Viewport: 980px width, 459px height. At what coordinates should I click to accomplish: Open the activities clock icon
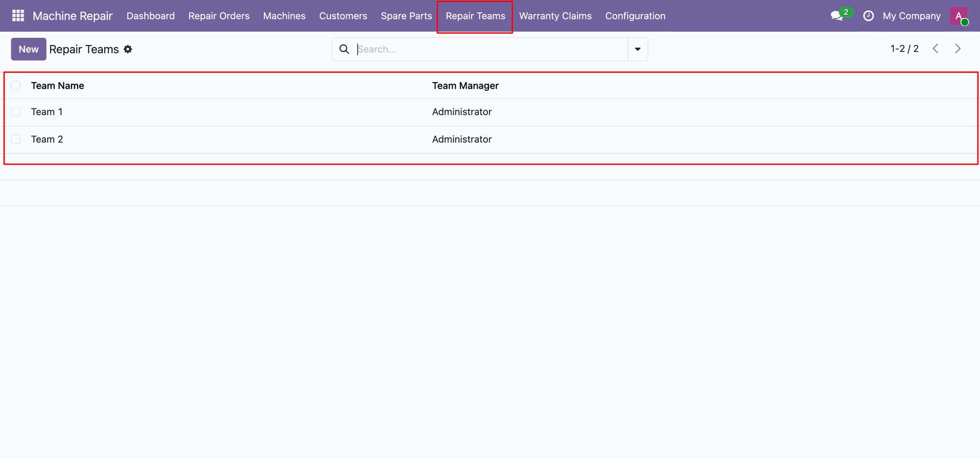868,16
